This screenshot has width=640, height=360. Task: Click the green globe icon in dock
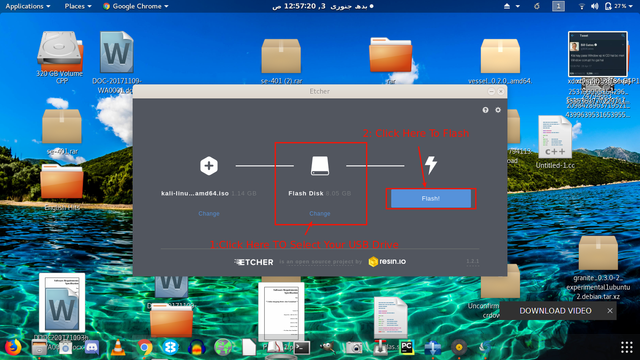point(223,348)
